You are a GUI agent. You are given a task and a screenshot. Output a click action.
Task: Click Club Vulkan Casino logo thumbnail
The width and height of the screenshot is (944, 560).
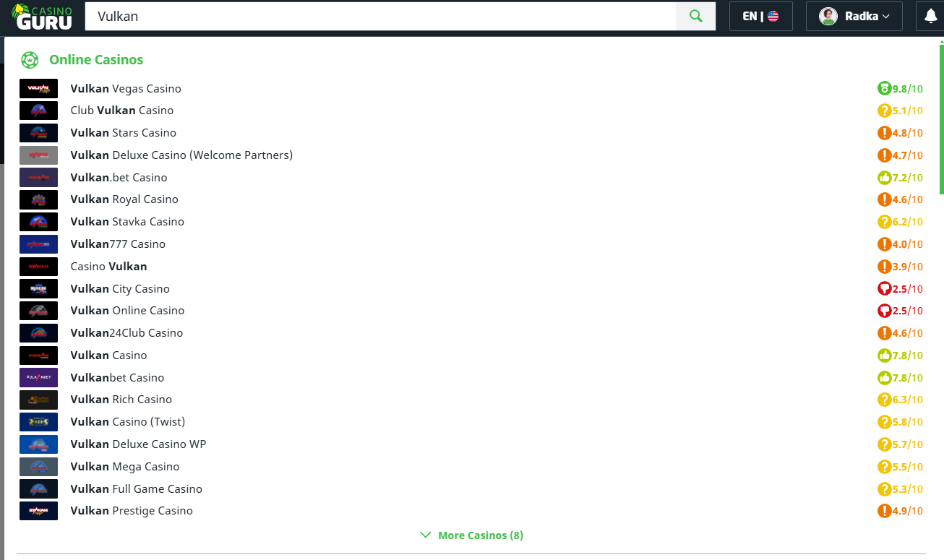38,111
